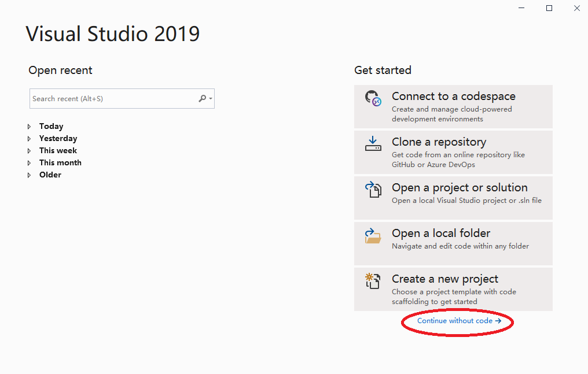Screen dimensions: 588x374
Task: Click 'Navigate and edit code within any folder'
Action: point(461,246)
